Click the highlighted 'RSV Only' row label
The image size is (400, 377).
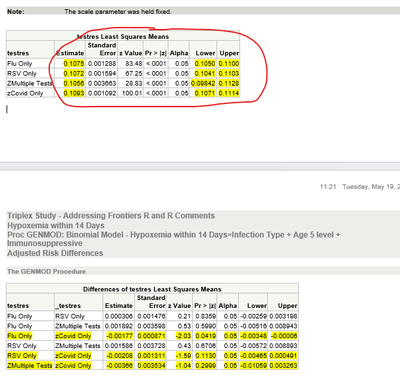tap(22, 355)
